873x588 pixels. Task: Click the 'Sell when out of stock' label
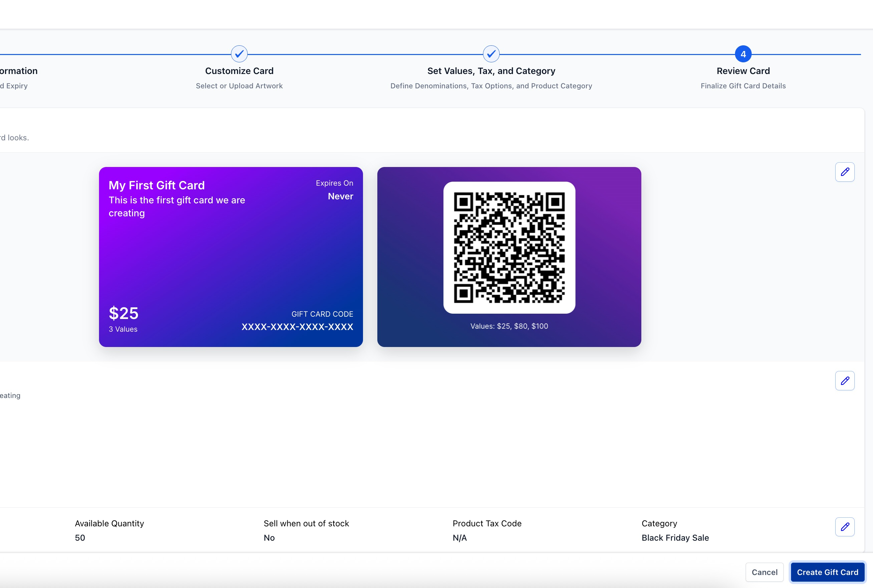pos(306,523)
